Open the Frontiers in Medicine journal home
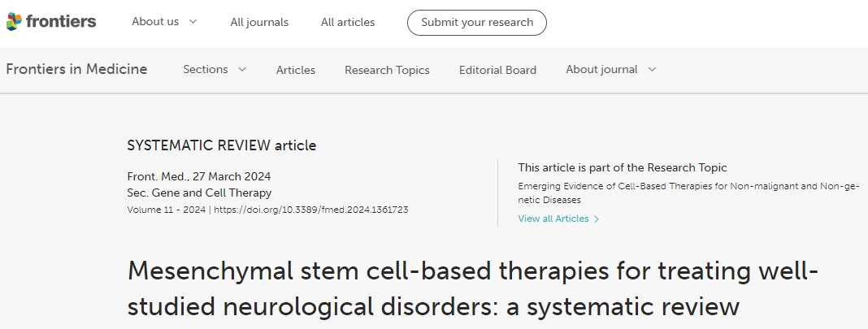The image size is (868, 329). coord(76,69)
